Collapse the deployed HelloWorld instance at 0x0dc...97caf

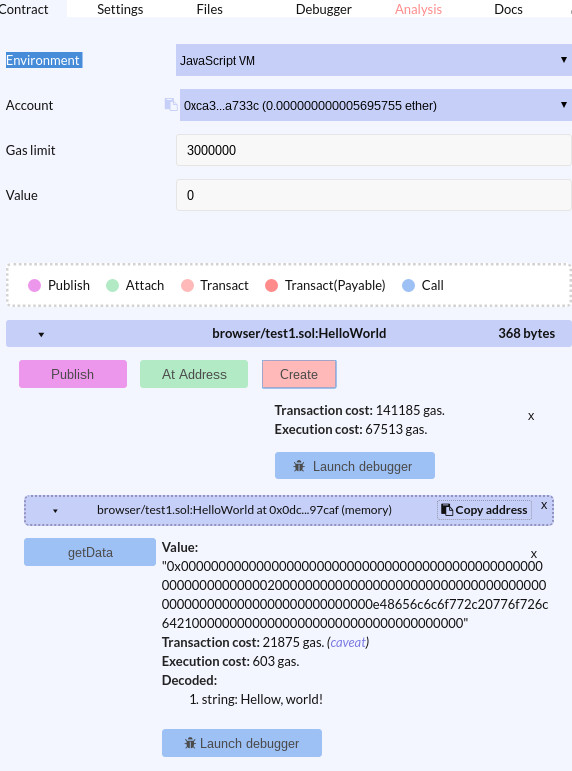55,511
